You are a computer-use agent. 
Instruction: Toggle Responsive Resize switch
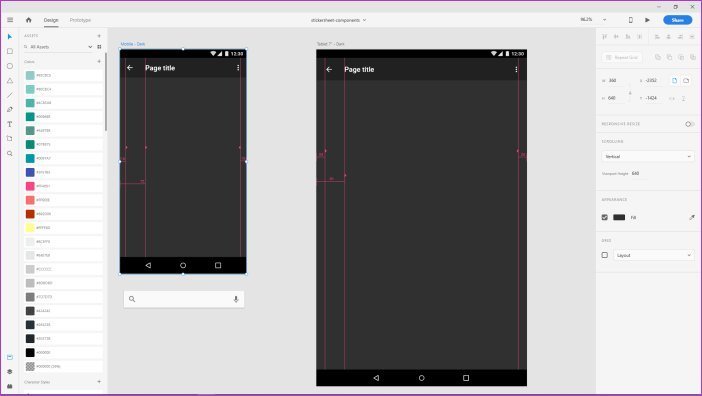click(689, 124)
